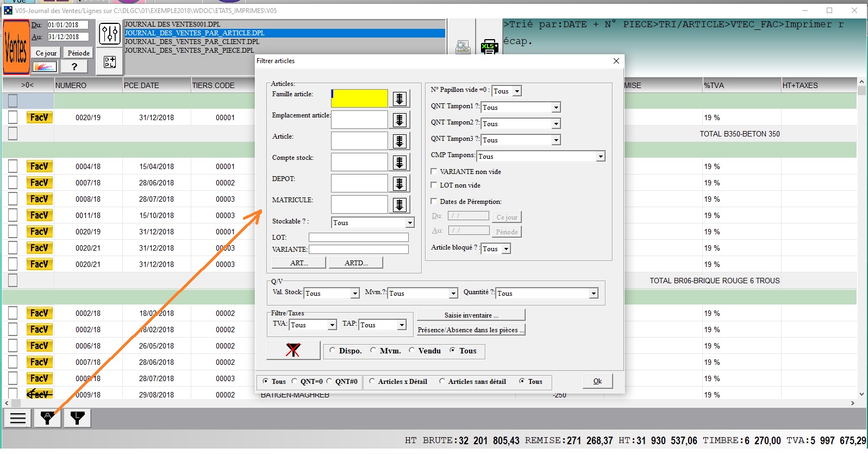
Task: Click the PCE.DATE column header
Action: coord(157,85)
